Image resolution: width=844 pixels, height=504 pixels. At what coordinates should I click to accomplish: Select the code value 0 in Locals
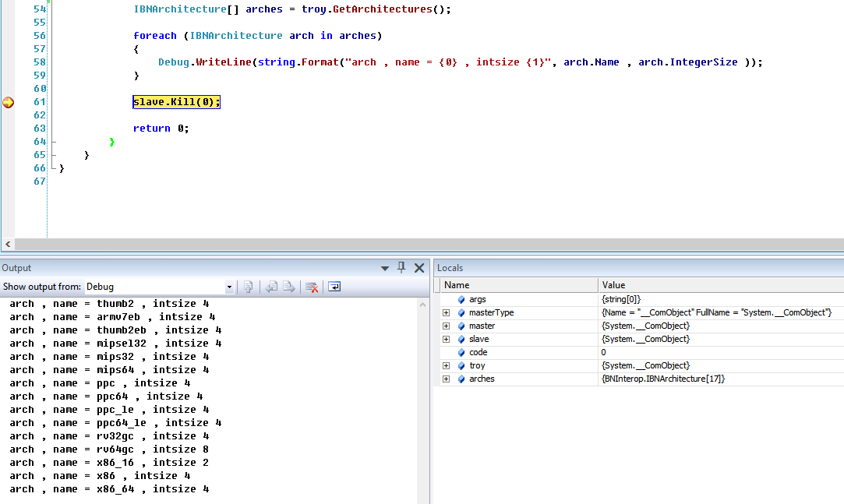coord(603,352)
